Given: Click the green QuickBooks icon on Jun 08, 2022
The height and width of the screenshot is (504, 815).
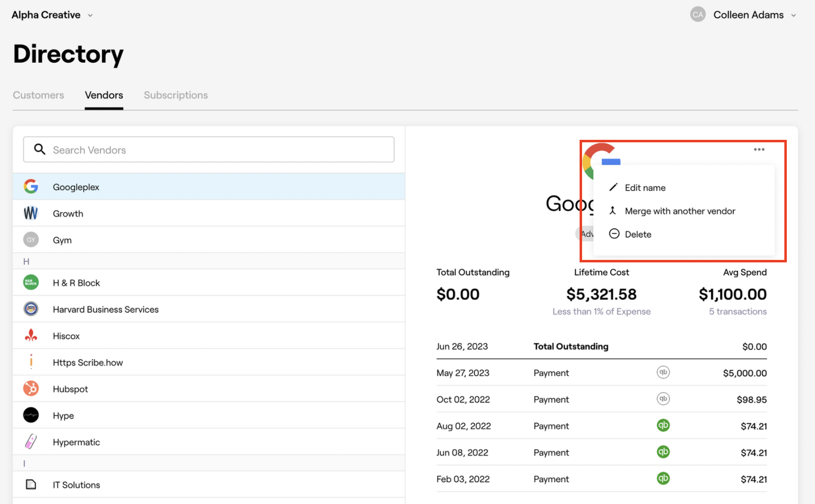Looking at the screenshot, I should [663, 452].
